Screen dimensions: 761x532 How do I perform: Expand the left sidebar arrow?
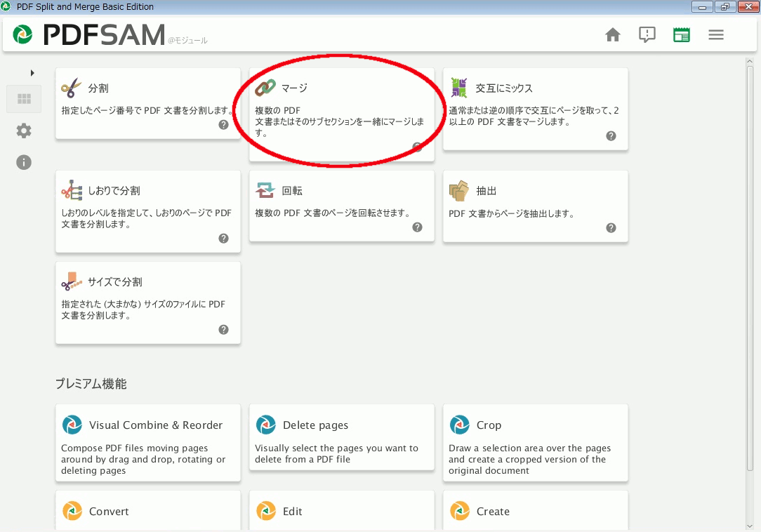pyautogui.click(x=32, y=73)
